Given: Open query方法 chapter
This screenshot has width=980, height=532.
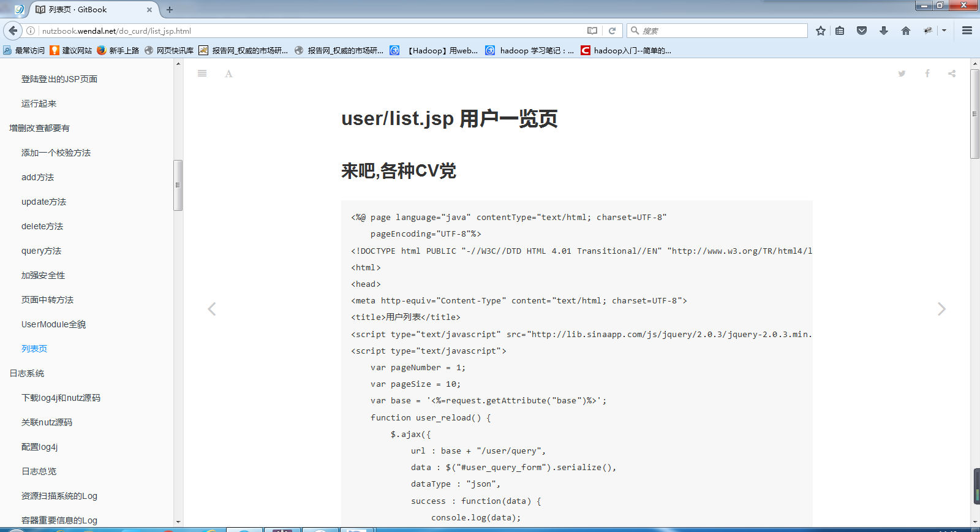Looking at the screenshot, I should pos(41,251).
